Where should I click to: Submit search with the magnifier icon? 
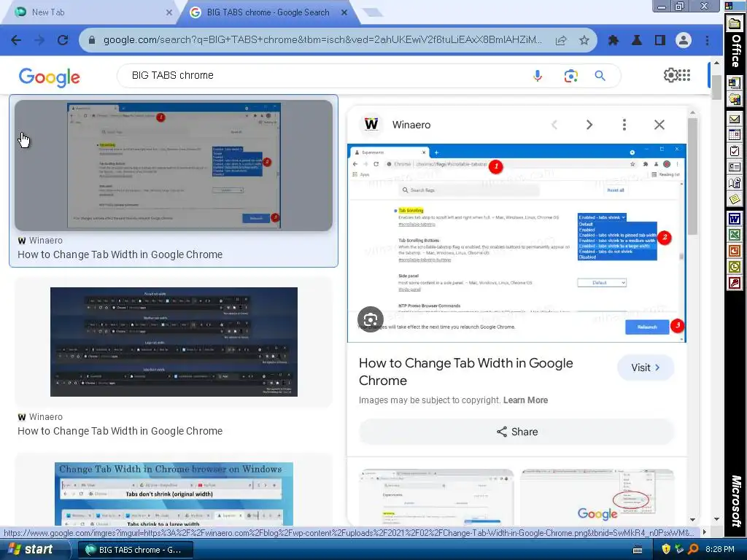(x=600, y=76)
